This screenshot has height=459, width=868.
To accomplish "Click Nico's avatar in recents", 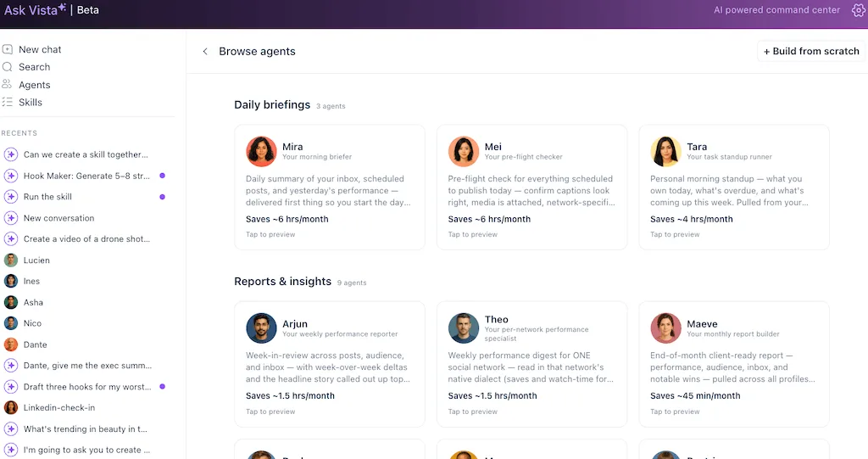I will coord(10,323).
